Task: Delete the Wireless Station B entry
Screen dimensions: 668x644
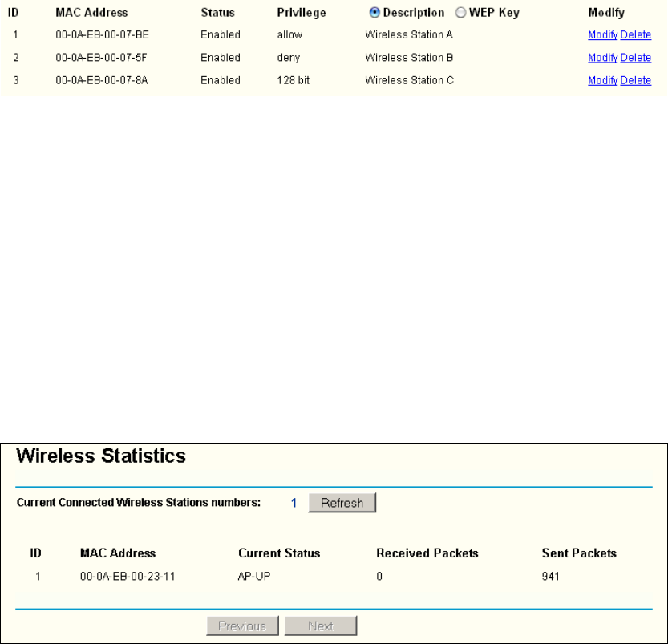Action: 635,58
